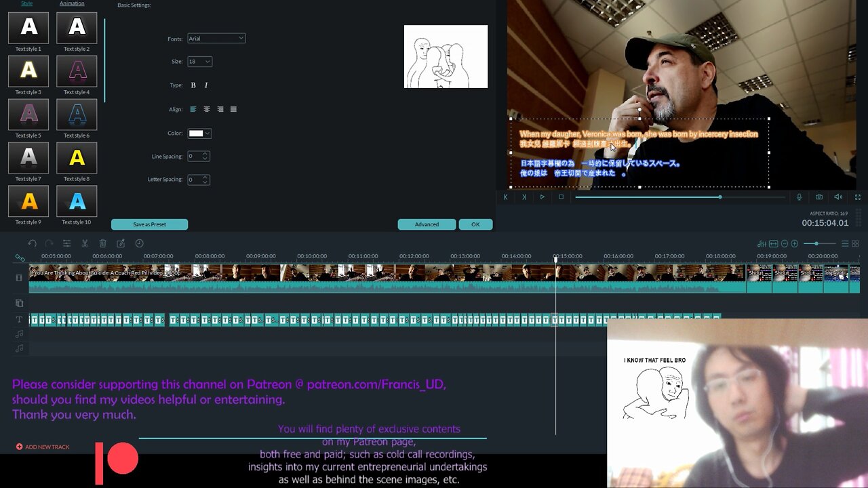
Task: Click the video track film icon
Action: (x=19, y=277)
